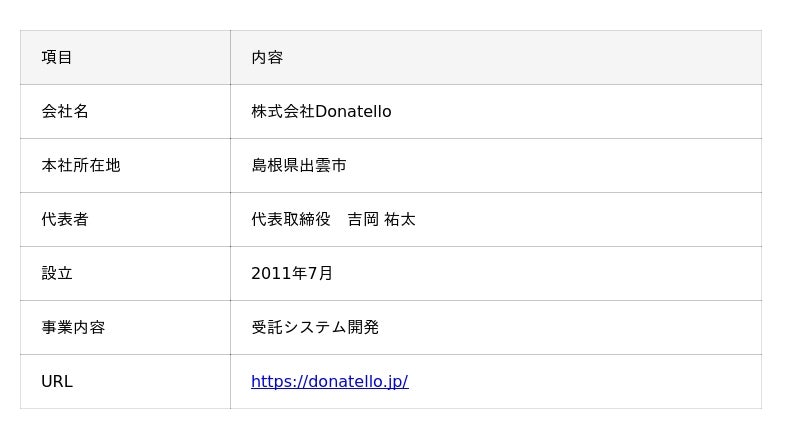Viewport: 800px width, 439px height.
Task: Click the 2011年 year text
Action: pos(279,273)
